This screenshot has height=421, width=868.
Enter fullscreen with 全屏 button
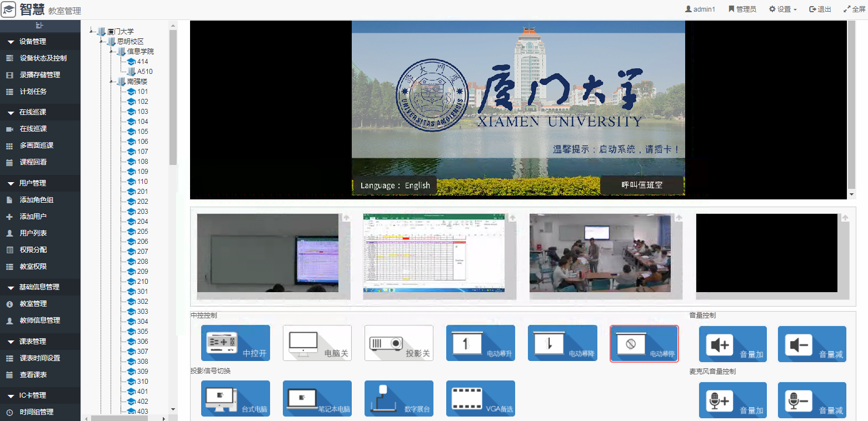[854, 9]
